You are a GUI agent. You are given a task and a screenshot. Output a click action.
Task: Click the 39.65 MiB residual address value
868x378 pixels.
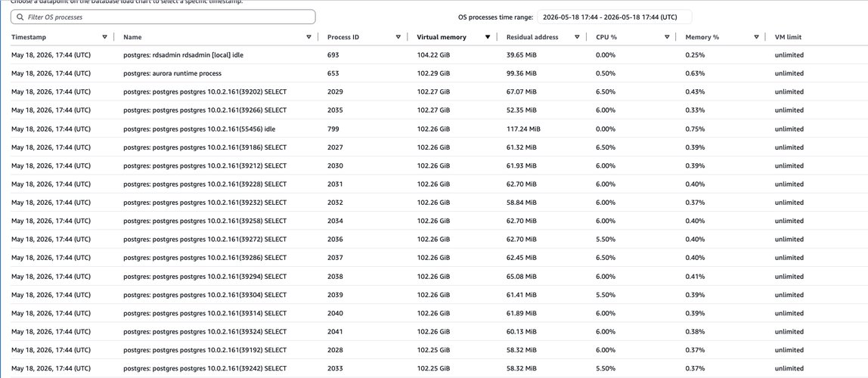point(521,54)
